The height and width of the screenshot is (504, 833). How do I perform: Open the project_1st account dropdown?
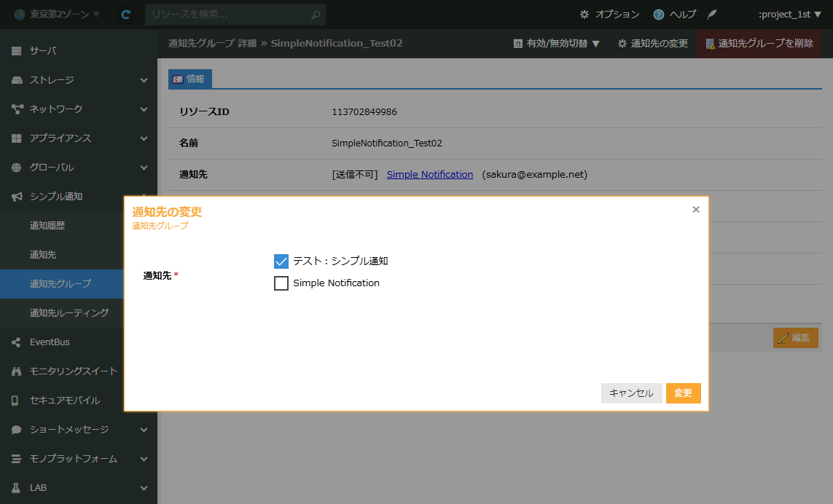coord(789,15)
